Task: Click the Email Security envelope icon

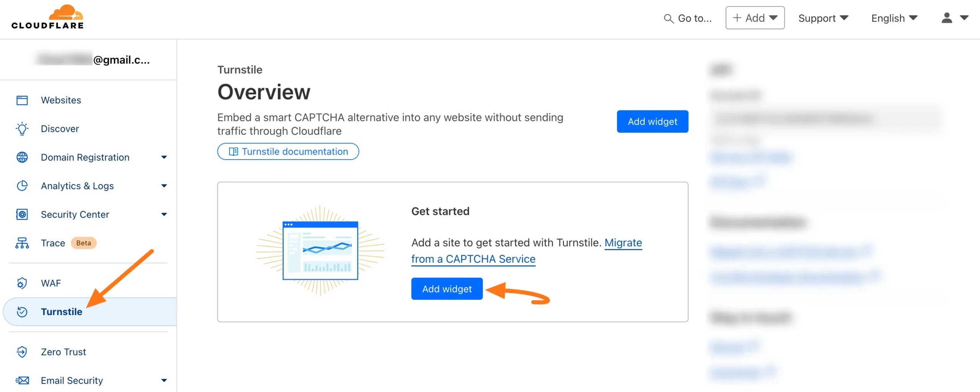Action: [22, 381]
